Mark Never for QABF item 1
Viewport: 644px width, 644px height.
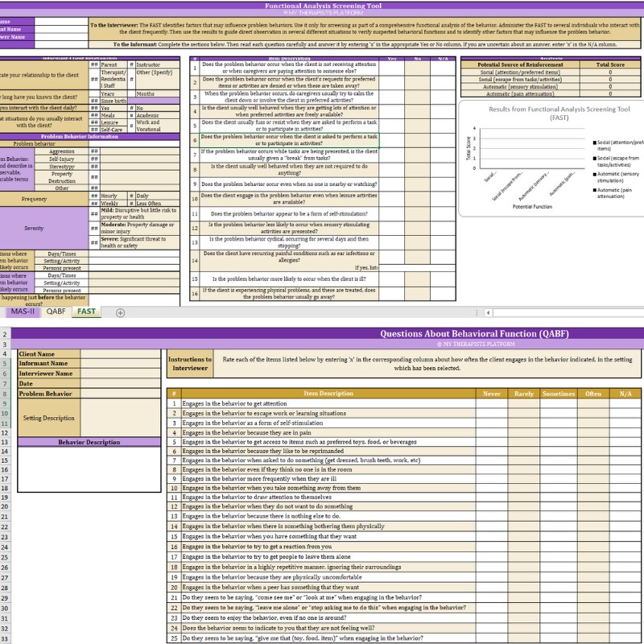tap(492, 404)
